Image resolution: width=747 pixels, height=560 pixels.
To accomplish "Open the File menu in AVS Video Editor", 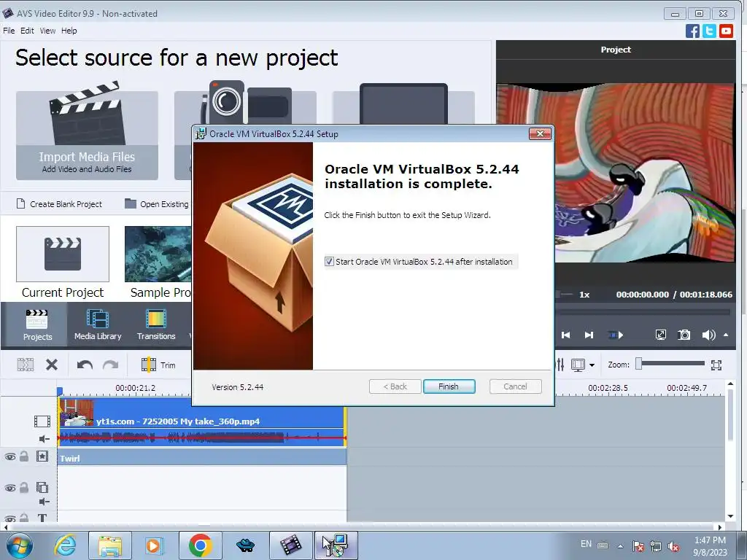I will click(x=9, y=31).
